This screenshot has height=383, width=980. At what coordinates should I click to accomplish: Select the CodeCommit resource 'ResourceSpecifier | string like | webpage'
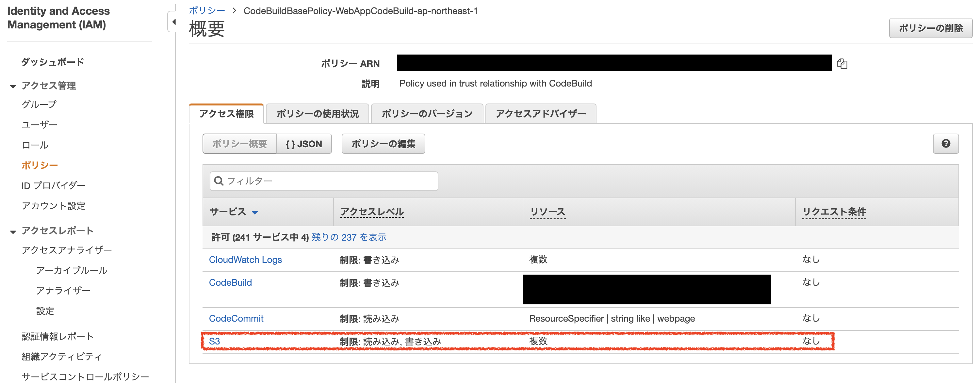tap(612, 318)
